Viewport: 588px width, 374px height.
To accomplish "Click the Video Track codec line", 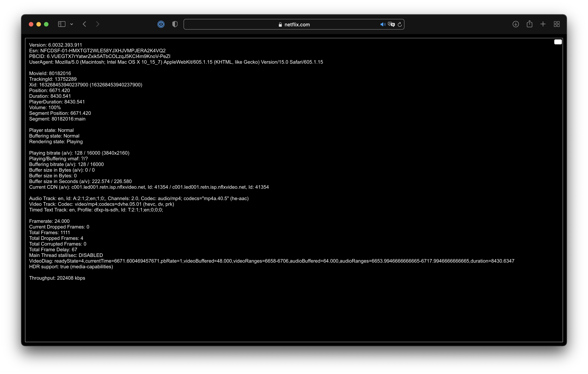I will (102, 204).
